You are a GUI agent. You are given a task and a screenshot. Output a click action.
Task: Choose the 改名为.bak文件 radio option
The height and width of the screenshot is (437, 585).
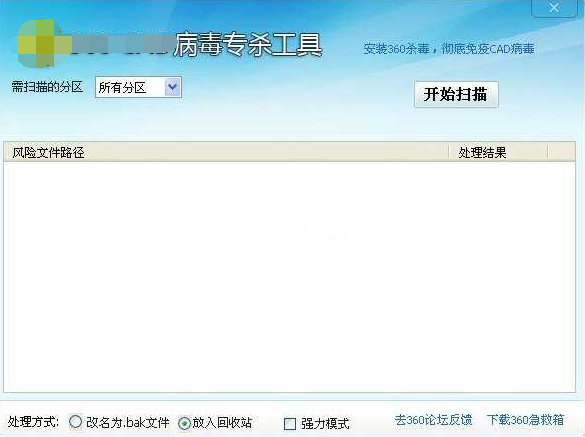[75, 422]
